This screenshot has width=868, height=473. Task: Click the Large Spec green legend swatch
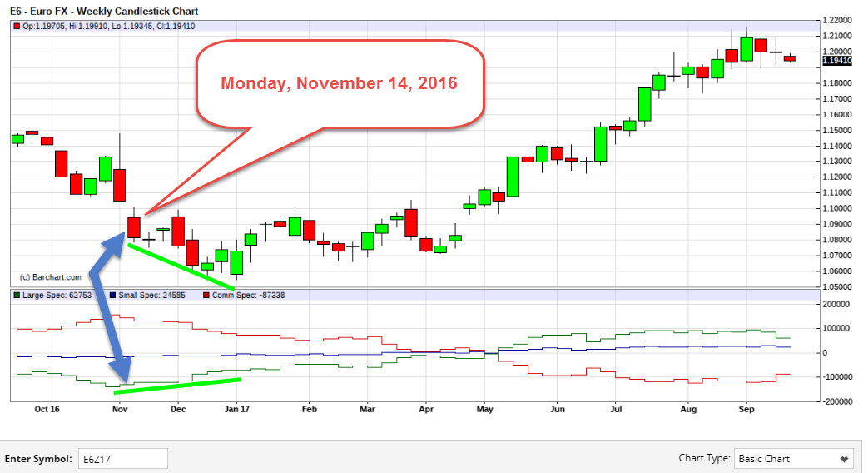click(17, 296)
